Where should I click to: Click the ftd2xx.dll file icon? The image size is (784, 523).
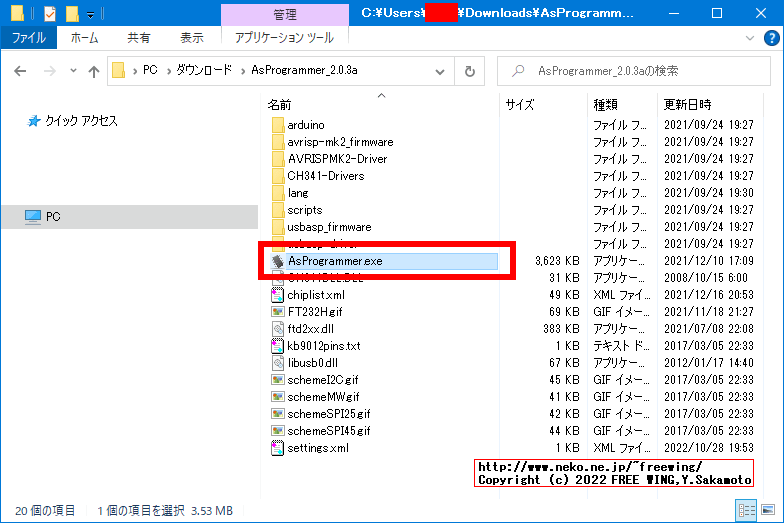(278, 329)
